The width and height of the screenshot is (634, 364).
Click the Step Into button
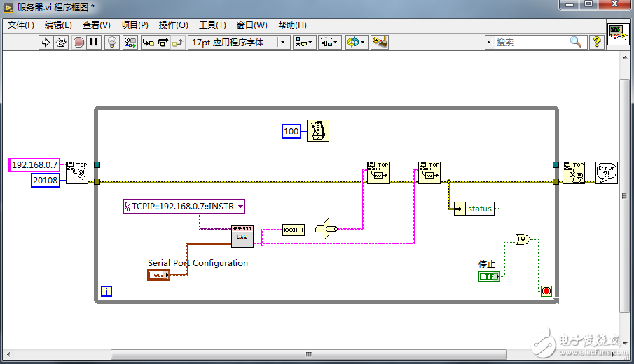pyautogui.click(x=148, y=43)
